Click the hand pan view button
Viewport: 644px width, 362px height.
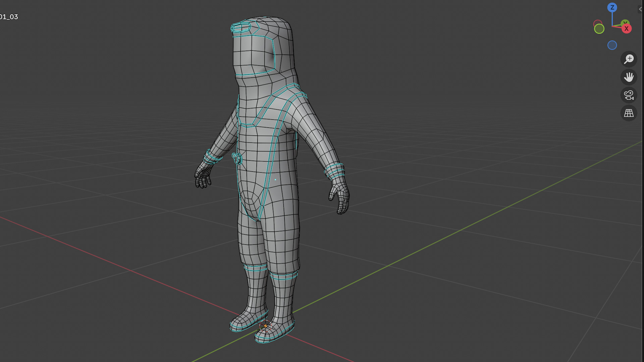[629, 77]
